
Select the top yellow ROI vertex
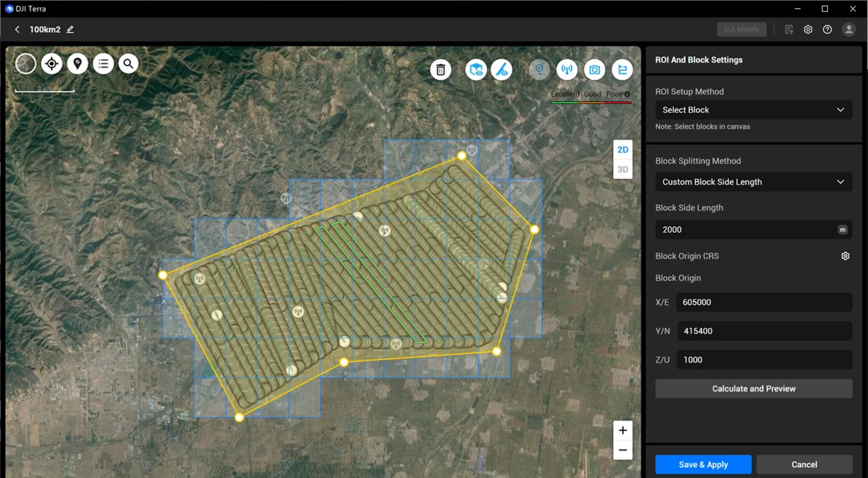point(461,156)
